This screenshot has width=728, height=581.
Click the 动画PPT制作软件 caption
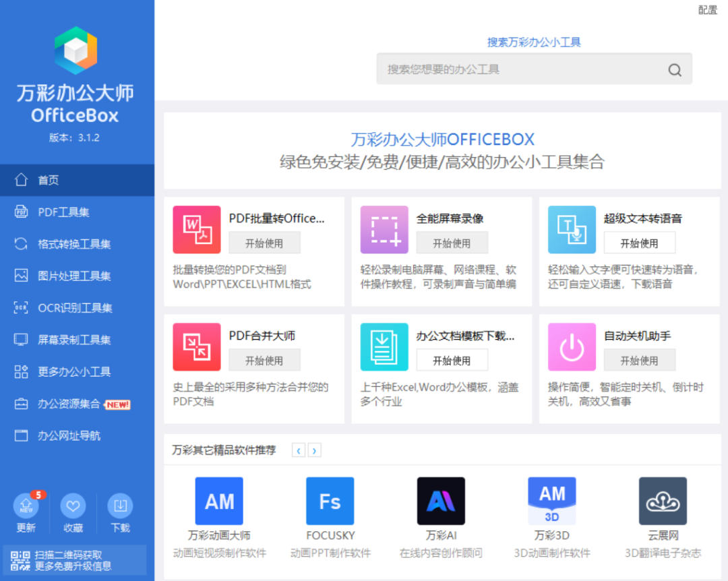tap(330, 553)
